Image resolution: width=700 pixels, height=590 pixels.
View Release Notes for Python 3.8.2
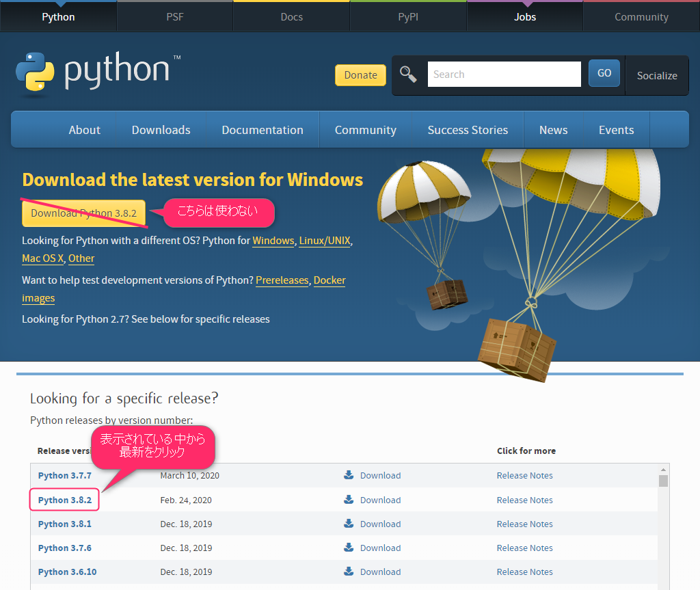pos(524,500)
